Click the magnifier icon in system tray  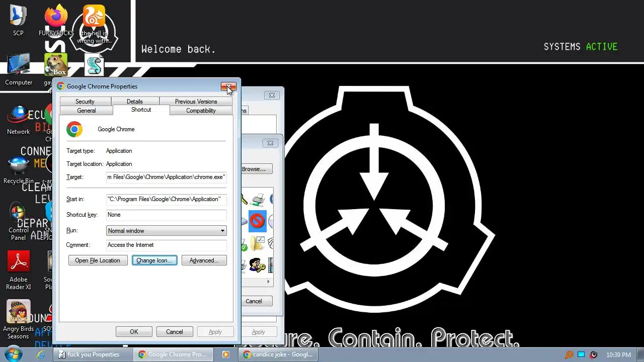(x=569, y=354)
